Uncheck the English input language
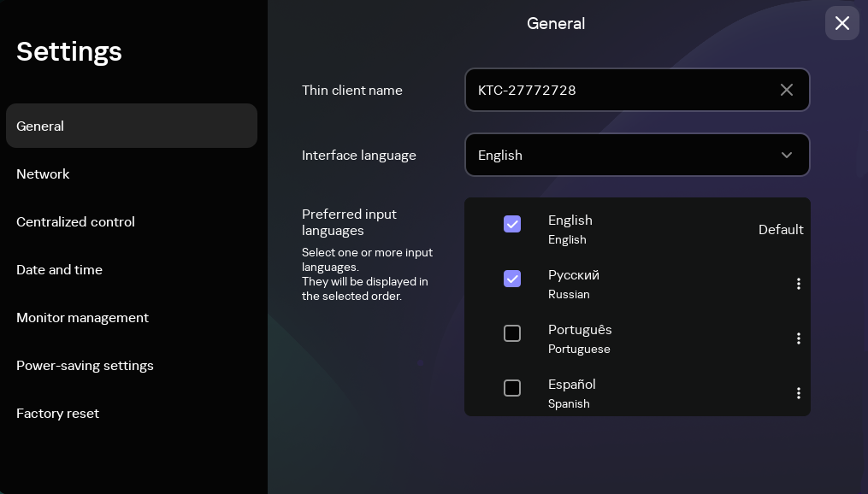The height and width of the screenshot is (494, 868). tap(512, 224)
